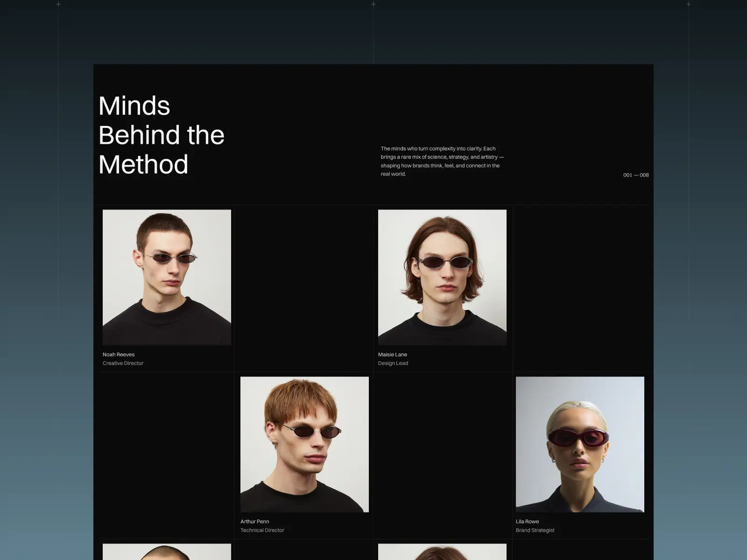Click the Brand Strategist title

535,530
